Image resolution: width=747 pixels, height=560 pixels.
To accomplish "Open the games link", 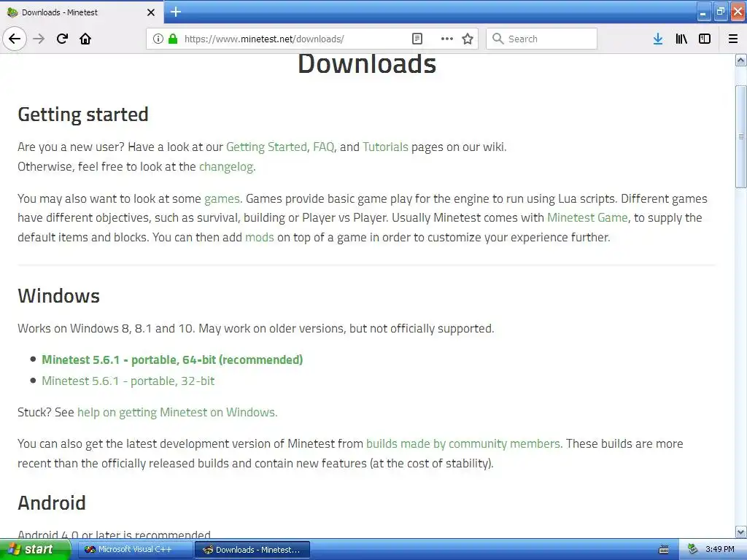I will pyautogui.click(x=222, y=198).
